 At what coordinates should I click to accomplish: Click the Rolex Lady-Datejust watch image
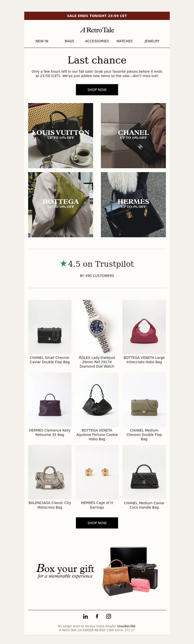pyautogui.click(x=97, y=327)
